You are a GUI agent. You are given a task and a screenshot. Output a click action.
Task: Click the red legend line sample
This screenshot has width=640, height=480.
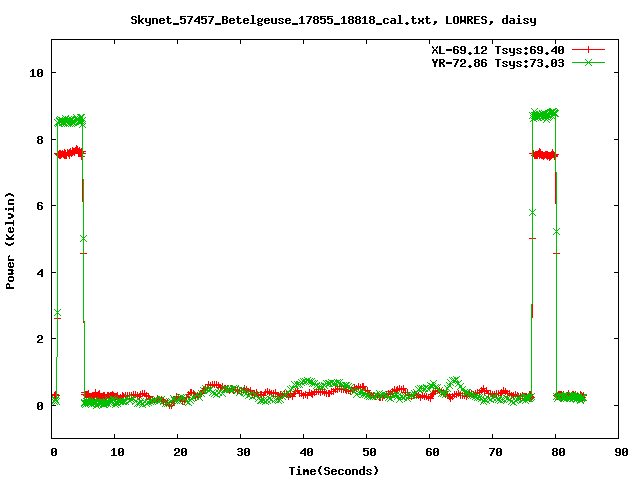pyautogui.click(x=588, y=50)
